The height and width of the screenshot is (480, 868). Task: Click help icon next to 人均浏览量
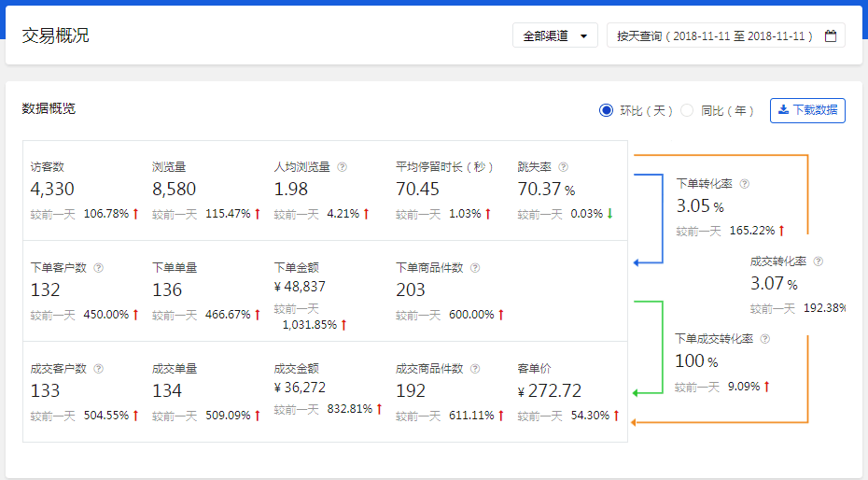(x=343, y=167)
